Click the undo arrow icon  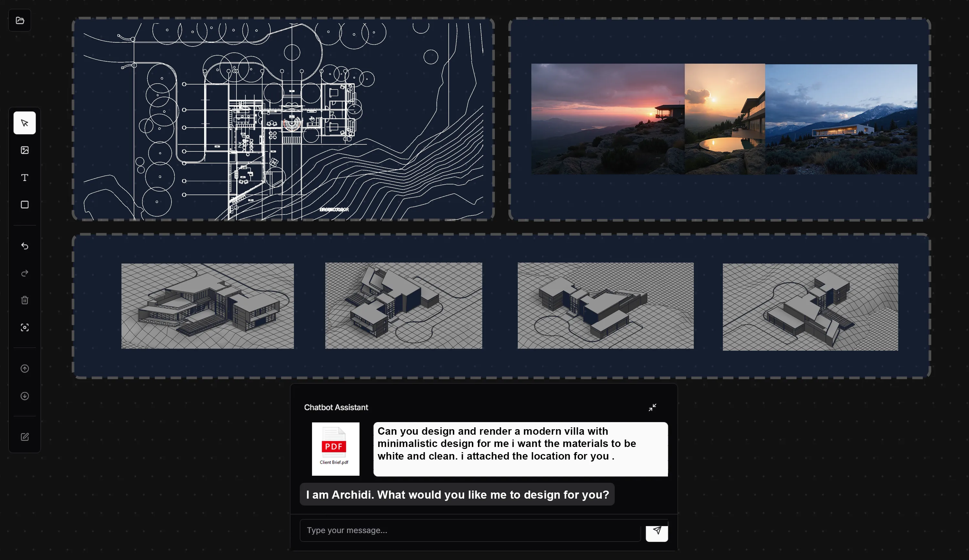pos(25,246)
